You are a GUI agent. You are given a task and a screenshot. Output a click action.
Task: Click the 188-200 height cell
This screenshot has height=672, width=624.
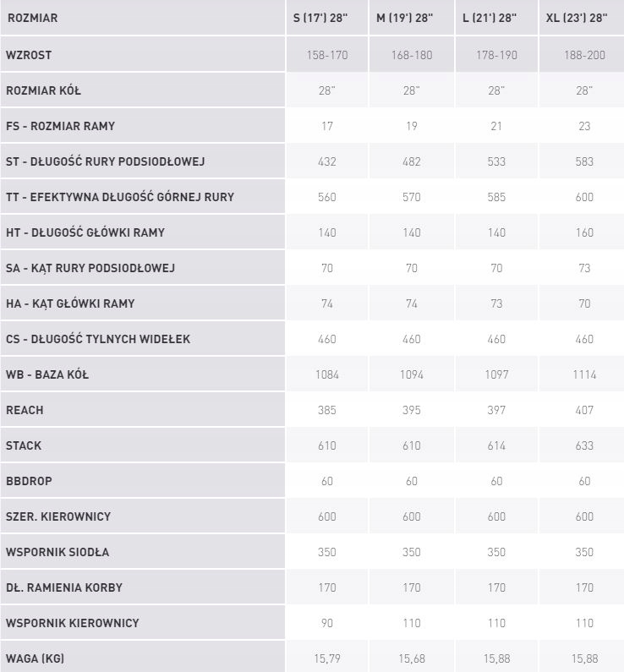click(584, 55)
